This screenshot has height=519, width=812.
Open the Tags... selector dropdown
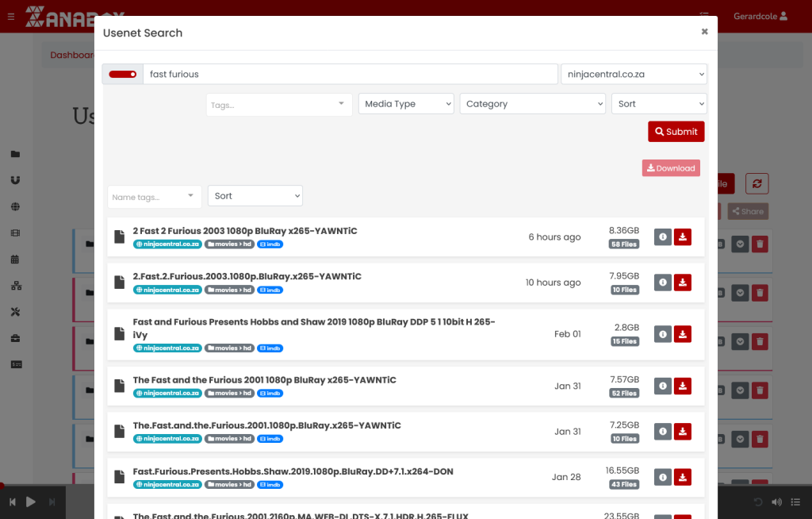pyautogui.click(x=279, y=105)
